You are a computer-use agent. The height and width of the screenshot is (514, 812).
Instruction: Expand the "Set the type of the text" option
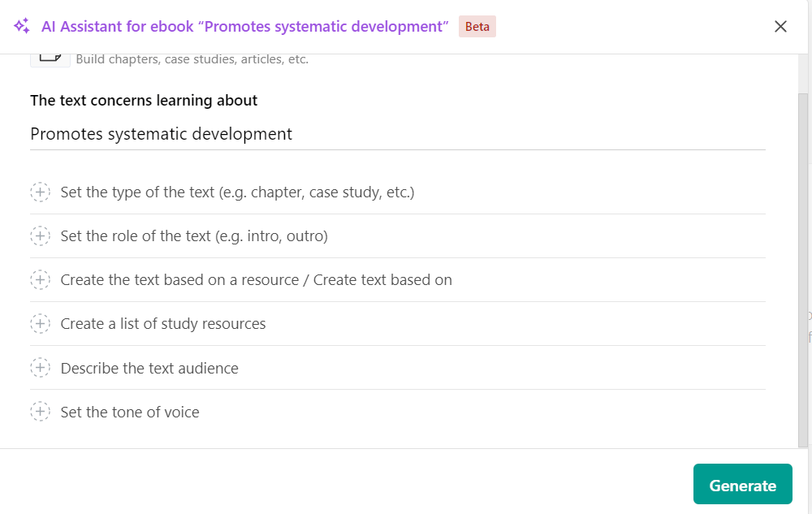[x=237, y=192]
